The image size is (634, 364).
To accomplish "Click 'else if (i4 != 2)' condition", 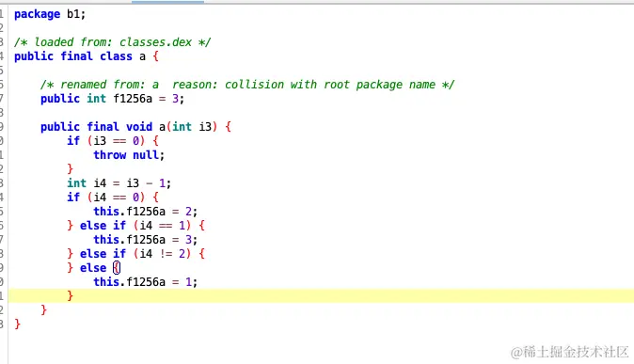I will tap(135, 254).
